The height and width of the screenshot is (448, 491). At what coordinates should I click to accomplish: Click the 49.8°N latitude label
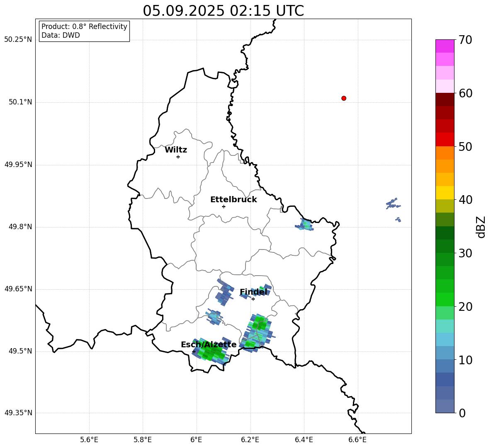(x=20, y=227)
